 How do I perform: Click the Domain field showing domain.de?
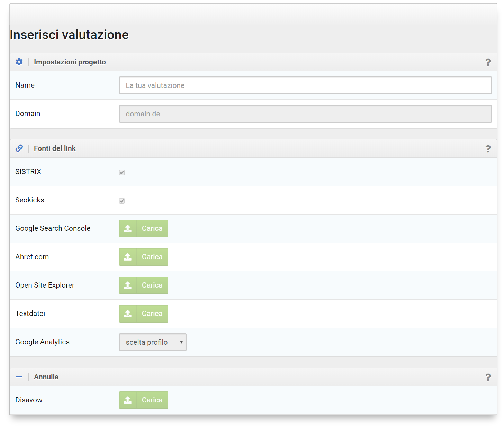[305, 114]
